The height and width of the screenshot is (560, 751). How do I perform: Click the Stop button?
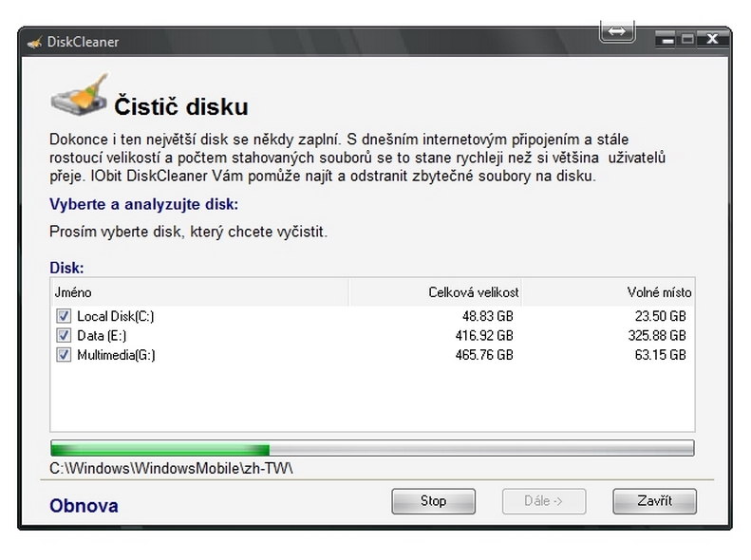coord(434,501)
